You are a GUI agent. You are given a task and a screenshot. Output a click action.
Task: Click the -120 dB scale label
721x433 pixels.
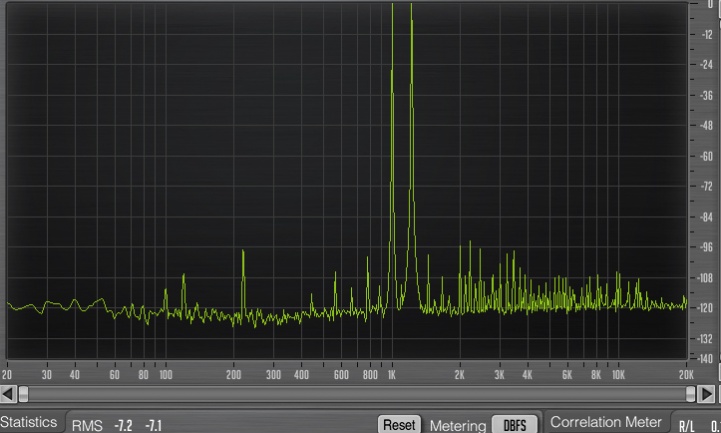pos(706,308)
